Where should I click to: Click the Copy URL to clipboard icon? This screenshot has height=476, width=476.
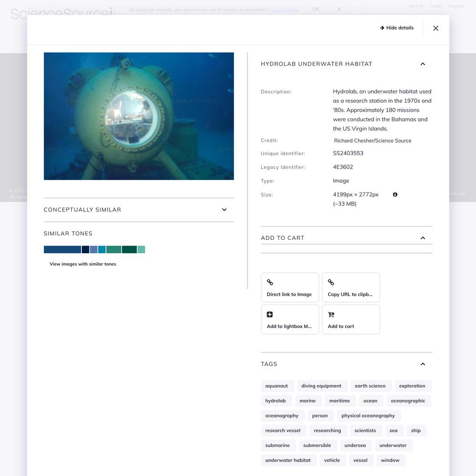(331, 282)
